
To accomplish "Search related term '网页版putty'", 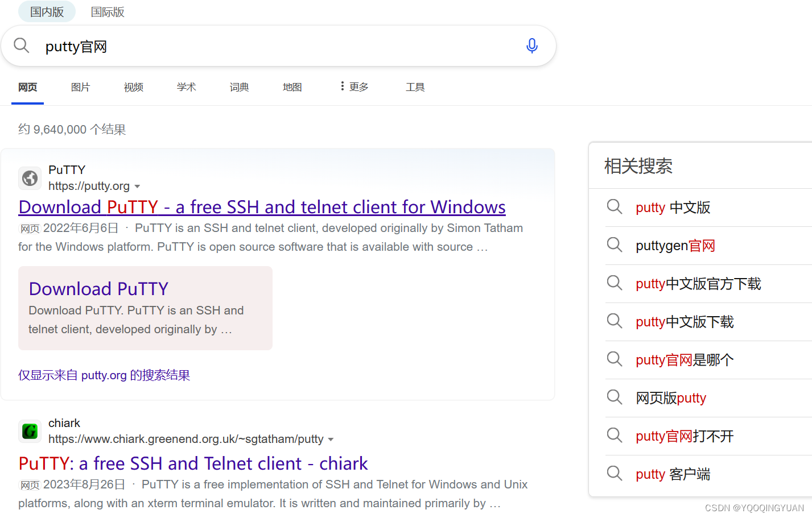I will click(x=671, y=398).
